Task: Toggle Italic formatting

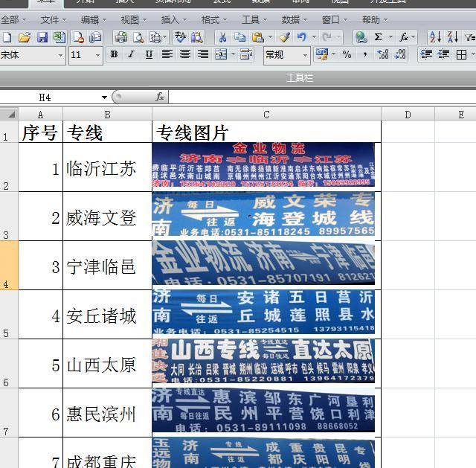Action: [131, 54]
